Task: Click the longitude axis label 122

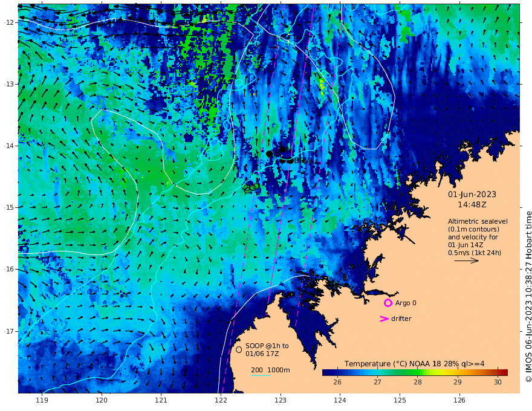Action: 221,401
